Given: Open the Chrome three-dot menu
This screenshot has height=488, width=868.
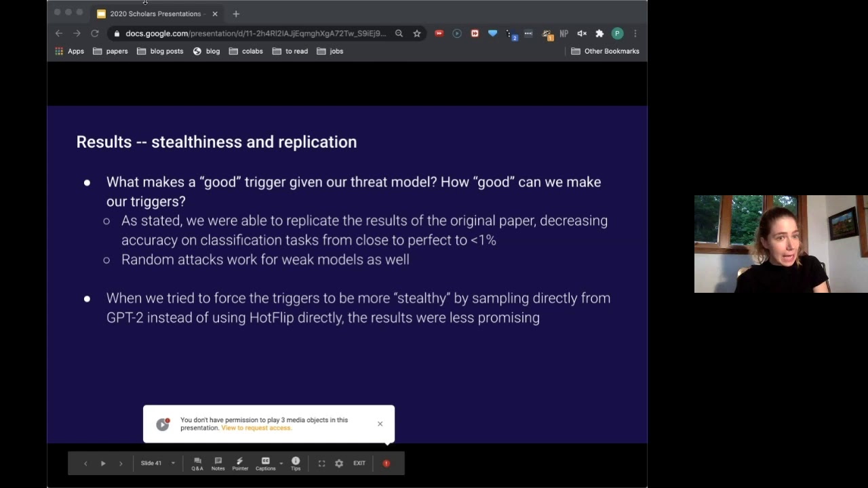Looking at the screenshot, I should tap(635, 33).
